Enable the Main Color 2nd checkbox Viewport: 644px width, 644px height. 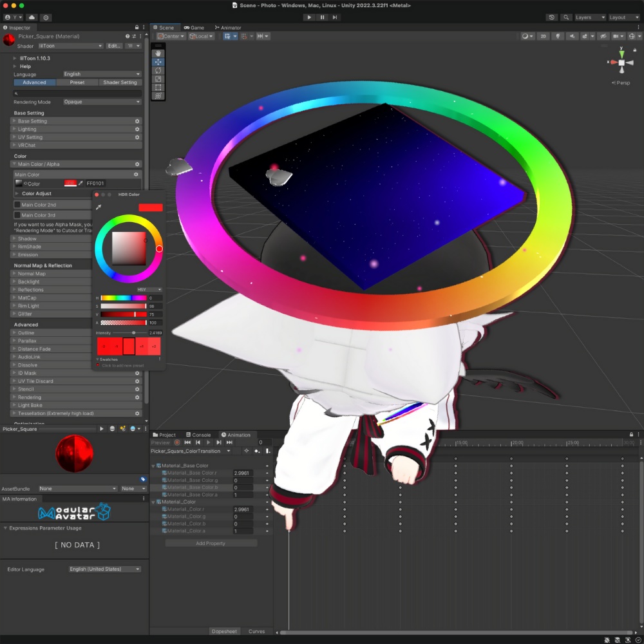[x=17, y=205]
